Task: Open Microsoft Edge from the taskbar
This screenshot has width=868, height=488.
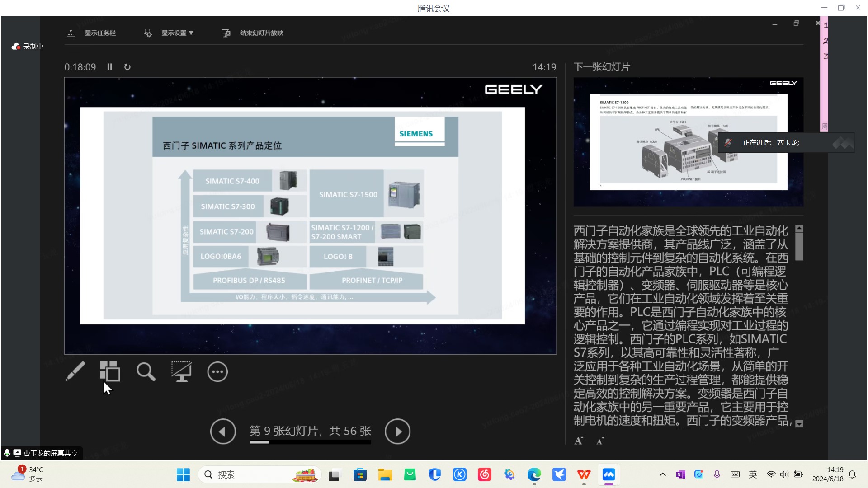Action: tap(534, 474)
